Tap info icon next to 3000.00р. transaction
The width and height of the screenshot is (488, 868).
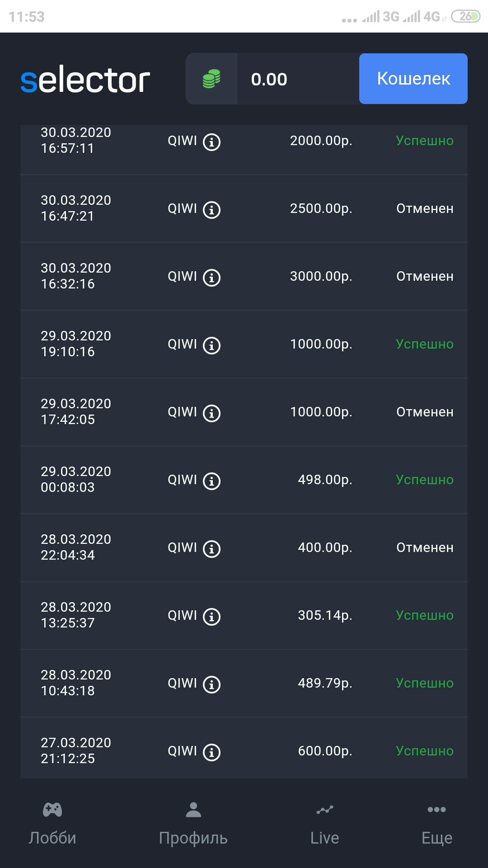(211, 278)
